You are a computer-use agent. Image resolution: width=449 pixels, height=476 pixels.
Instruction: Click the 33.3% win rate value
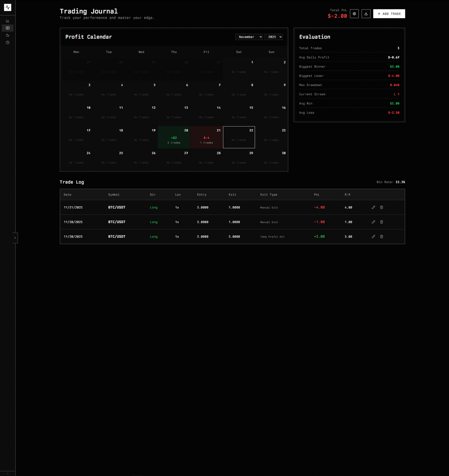[x=400, y=182]
